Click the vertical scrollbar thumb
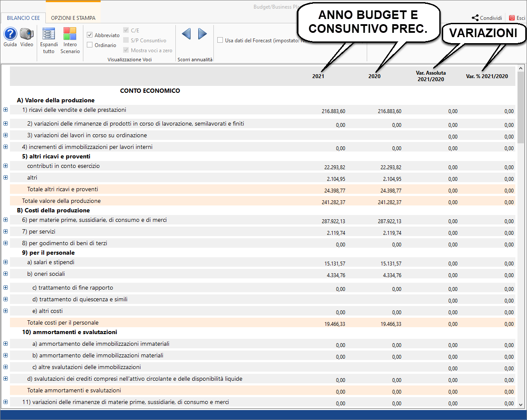 520,107
